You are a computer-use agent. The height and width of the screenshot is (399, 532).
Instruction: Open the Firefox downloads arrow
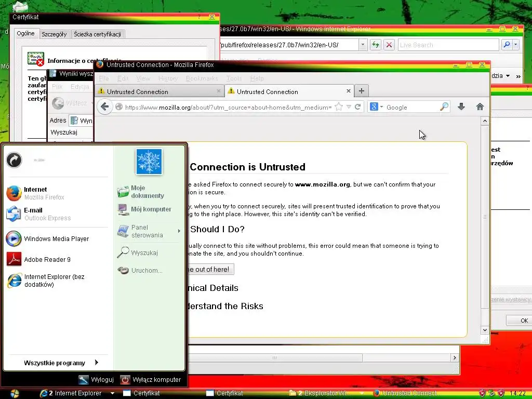point(461,107)
